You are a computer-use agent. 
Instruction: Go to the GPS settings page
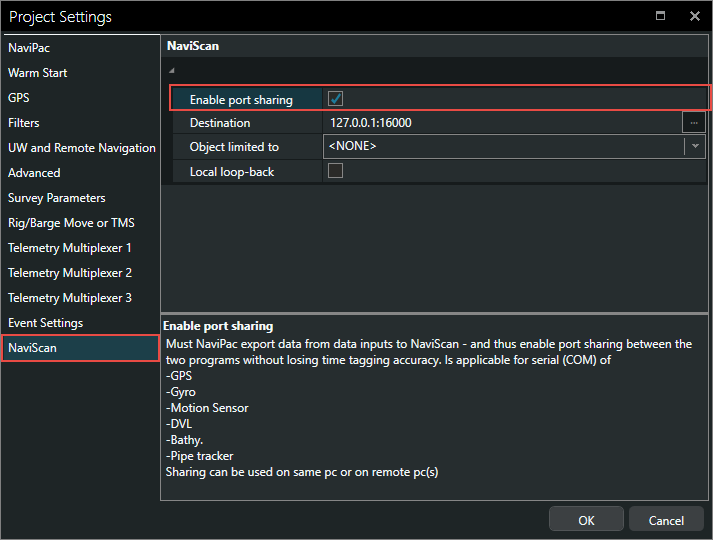[x=19, y=98]
